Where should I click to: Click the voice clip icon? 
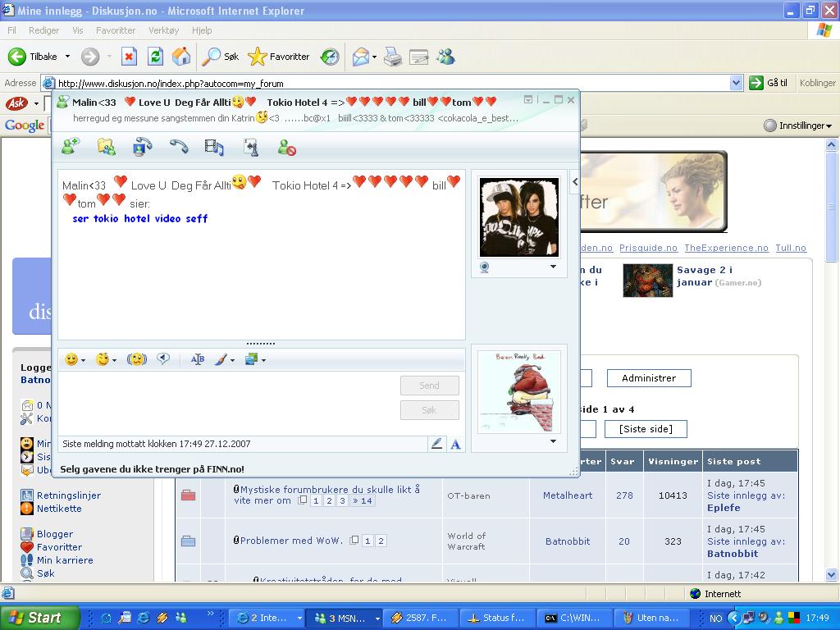(163, 359)
